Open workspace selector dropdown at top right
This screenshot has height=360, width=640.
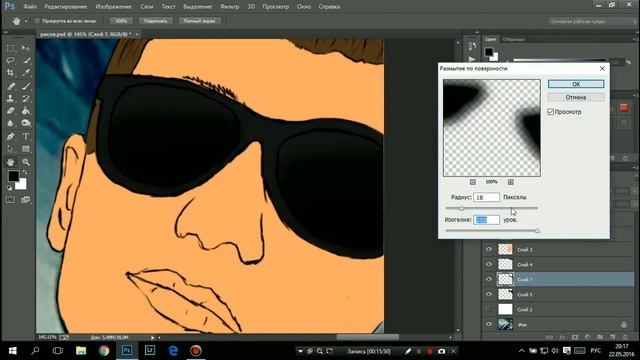pos(593,21)
